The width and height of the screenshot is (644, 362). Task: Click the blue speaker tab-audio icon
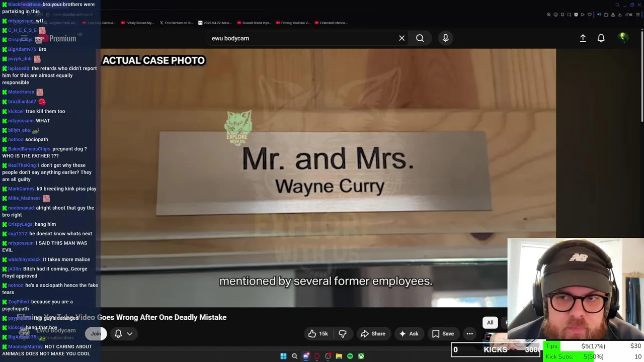pyautogui.click(x=599, y=15)
